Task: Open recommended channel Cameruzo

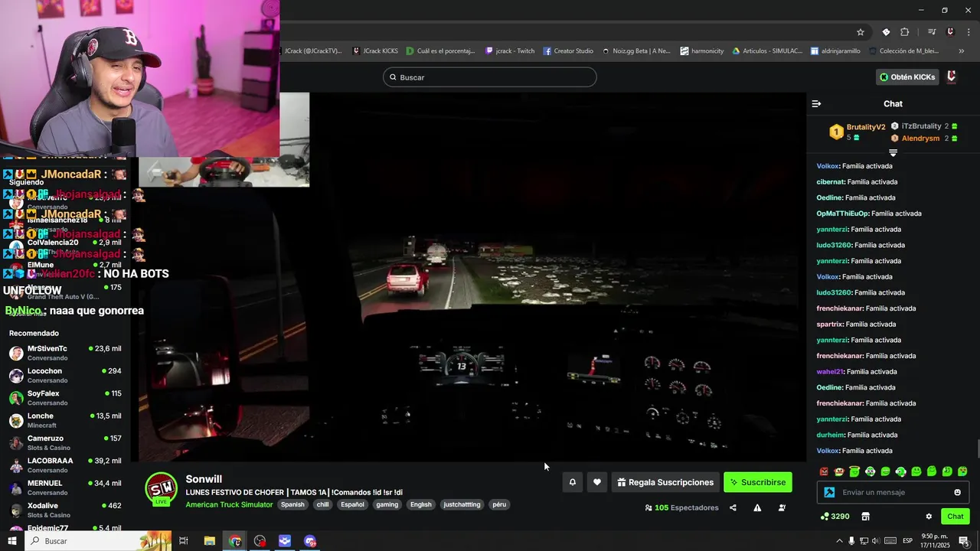Action: [x=65, y=442]
